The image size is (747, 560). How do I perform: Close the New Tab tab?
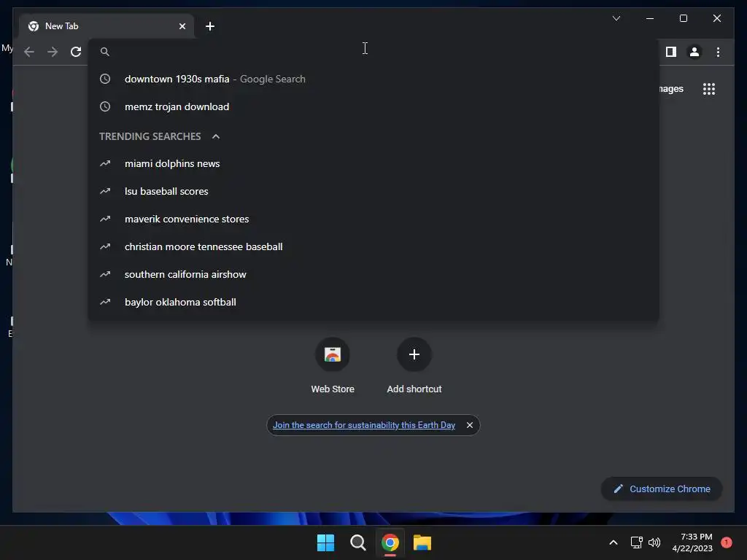pos(182,26)
